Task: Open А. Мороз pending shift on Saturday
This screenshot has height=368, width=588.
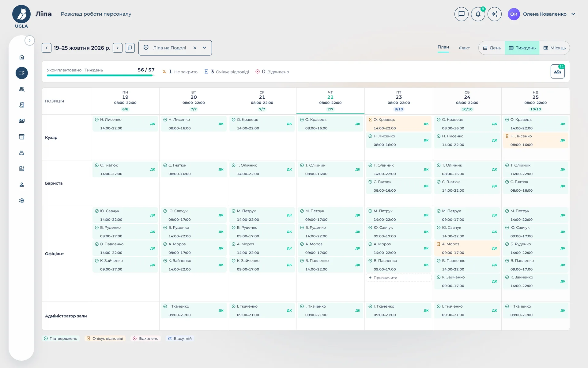Action: pyautogui.click(x=467, y=248)
